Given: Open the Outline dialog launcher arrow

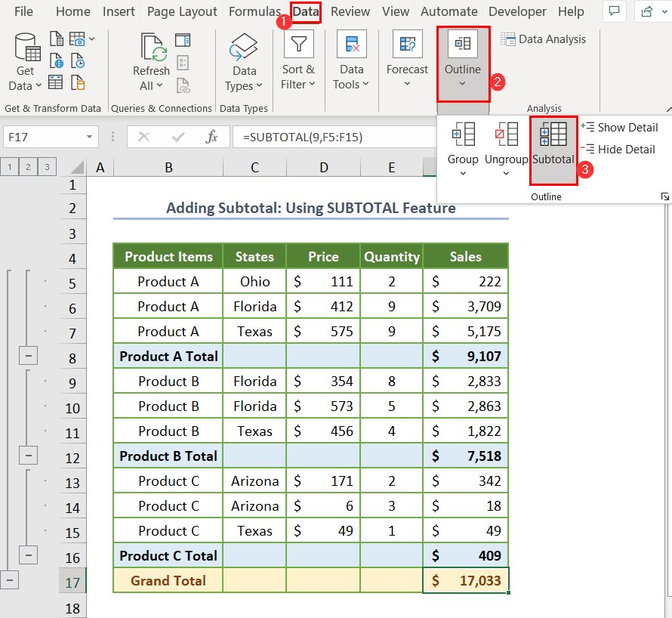Looking at the screenshot, I should click(665, 196).
